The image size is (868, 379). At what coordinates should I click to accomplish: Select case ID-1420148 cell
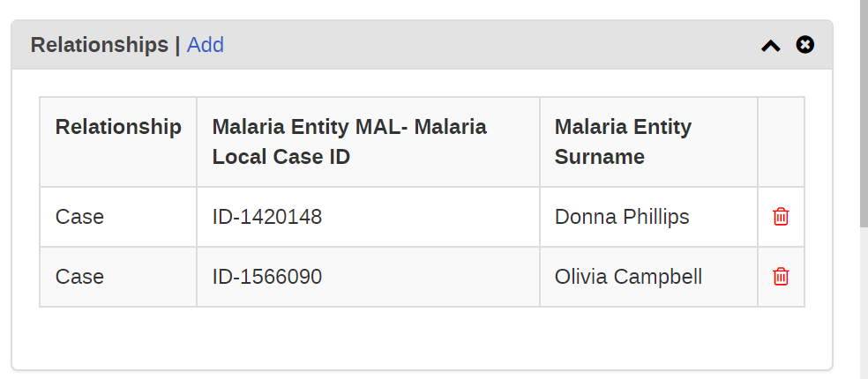click(x=368, y=217)
